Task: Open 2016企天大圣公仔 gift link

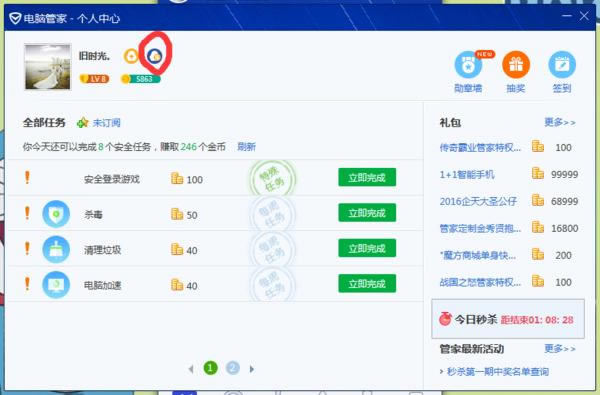Action: [478, 201]
